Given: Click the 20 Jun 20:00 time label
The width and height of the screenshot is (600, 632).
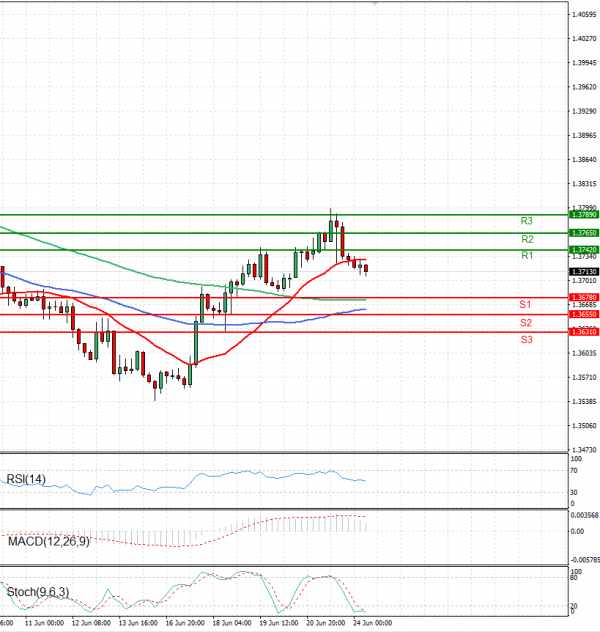Looking at the screenshot, I should pyautogui.click(x=326, y=623).
